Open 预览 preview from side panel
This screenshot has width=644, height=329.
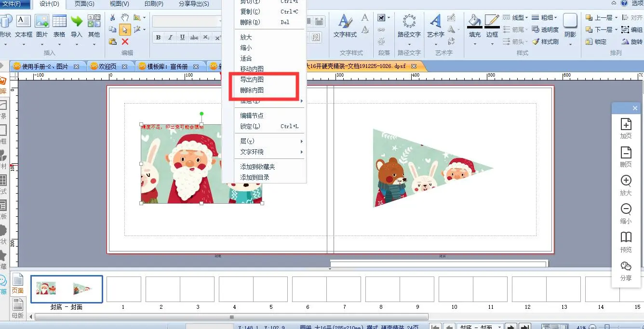point(626,242)
